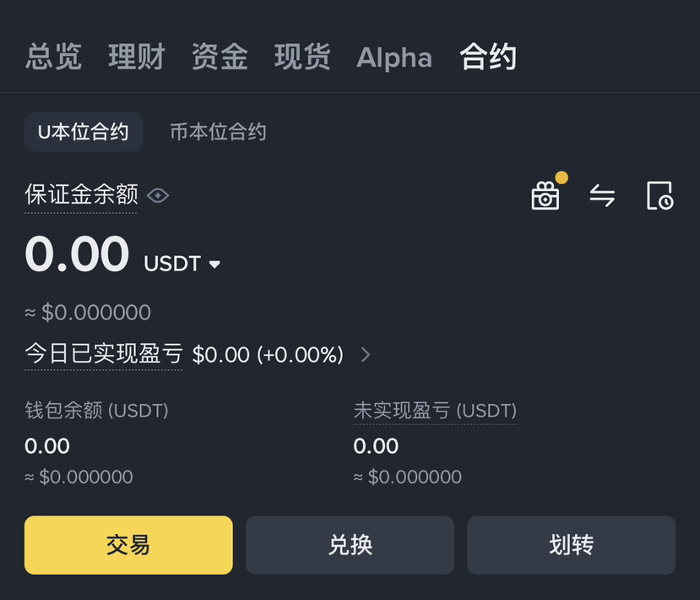Click the 保证金余额 label
Image resolution: width=700 pixels, height=600 pixels.
click(x=81, y=195)
